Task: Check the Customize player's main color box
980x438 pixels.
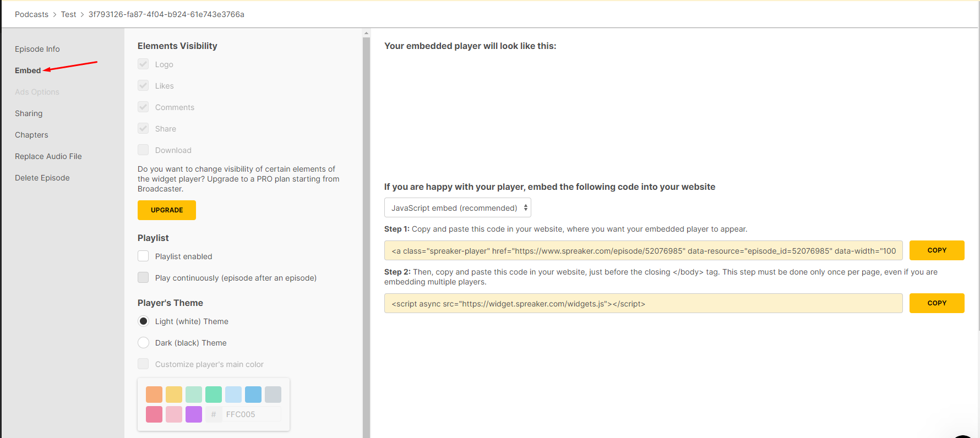Action: [x=143, y=364]
